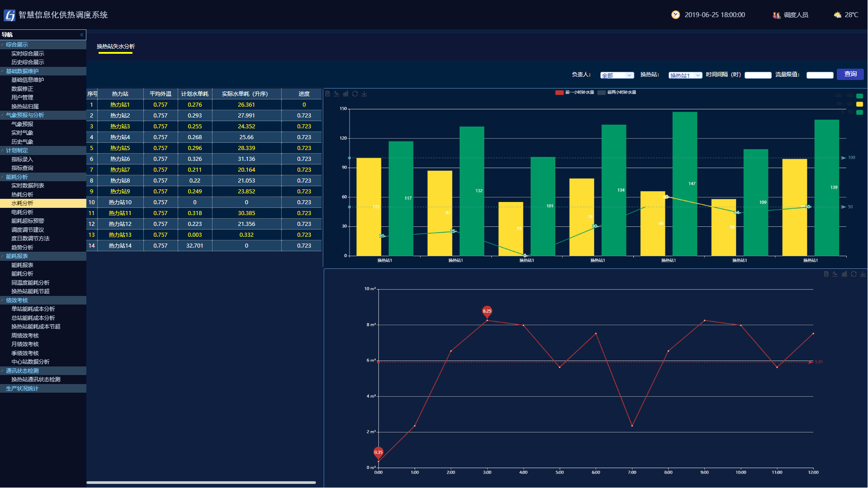This screenshot has width=868, height=488.
Task: Click the clock icon beside the date
Action: point(675,15)
